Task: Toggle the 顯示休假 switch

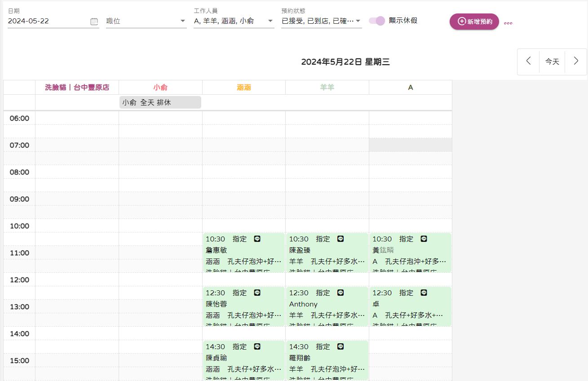Action: 377,21
